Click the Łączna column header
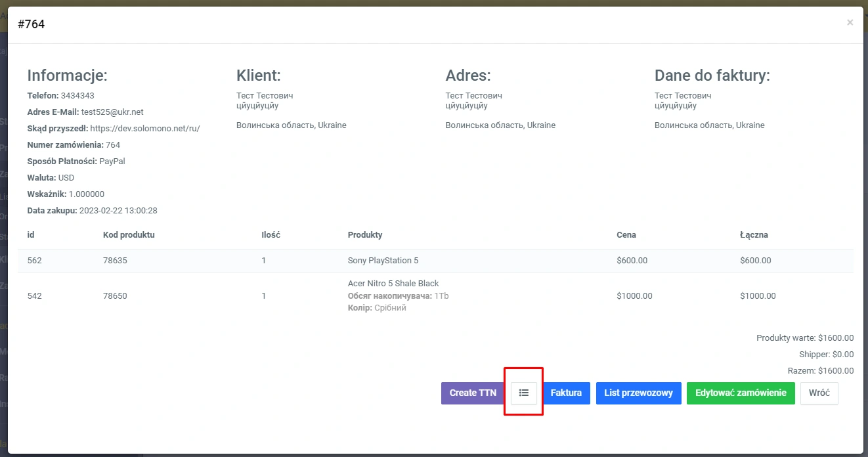The image size is (868, 457). [x=753, y=235]
